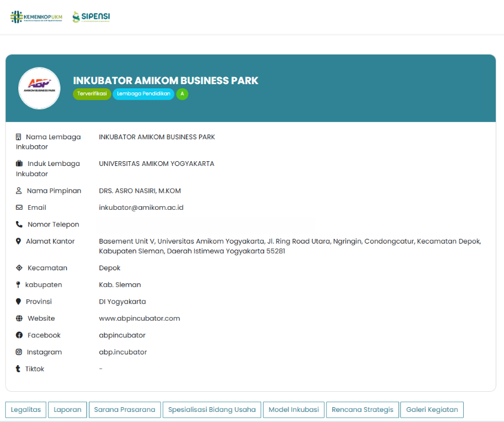504x422 pixels.
Task: Open the Legalitas tab
Action: point(26,410)
